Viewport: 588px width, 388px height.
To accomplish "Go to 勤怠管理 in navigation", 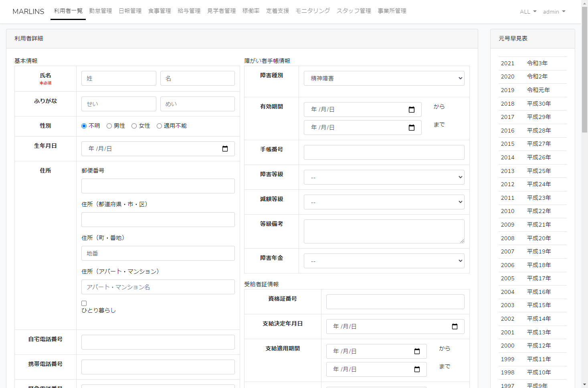I will [100, 11].
